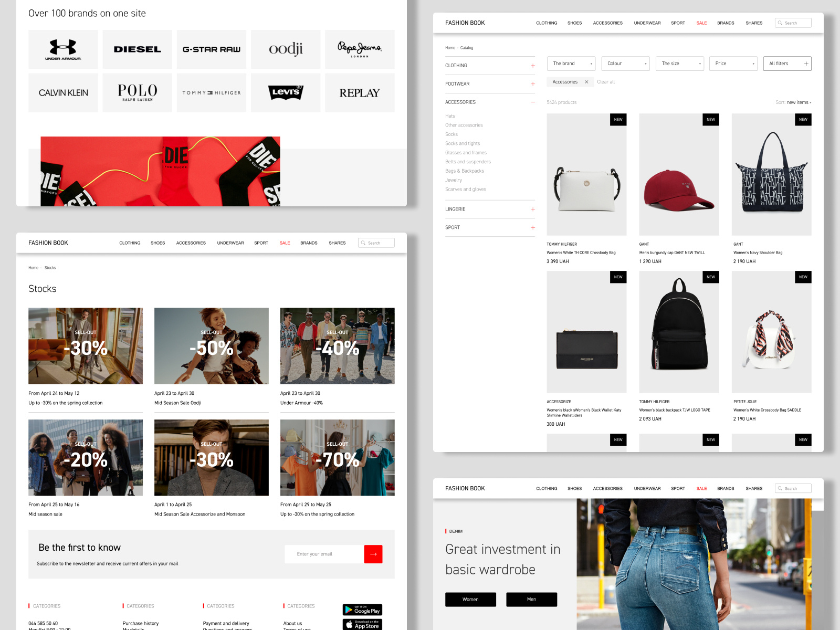
Task: Open the All filters button
Action: (x=787, y=64)
